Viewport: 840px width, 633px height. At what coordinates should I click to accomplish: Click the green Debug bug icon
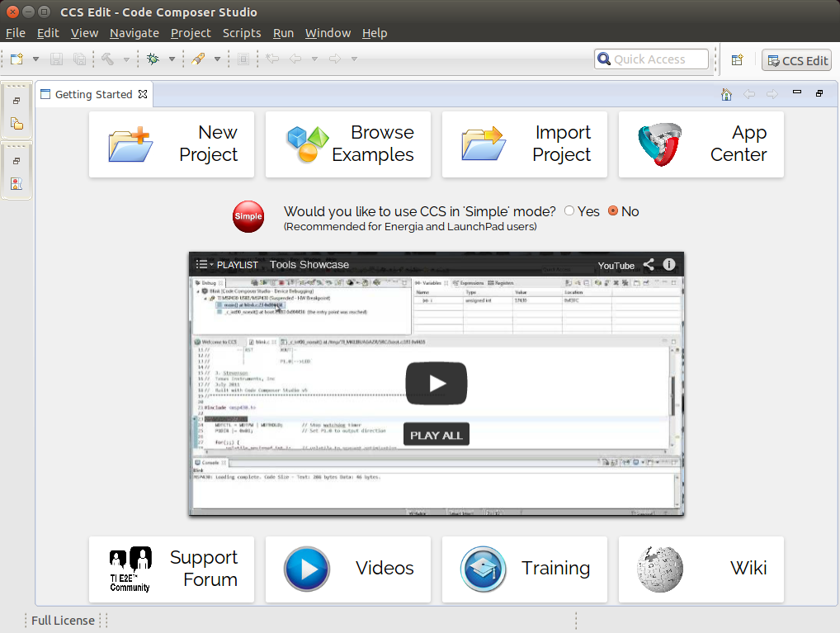coord(153,59)
